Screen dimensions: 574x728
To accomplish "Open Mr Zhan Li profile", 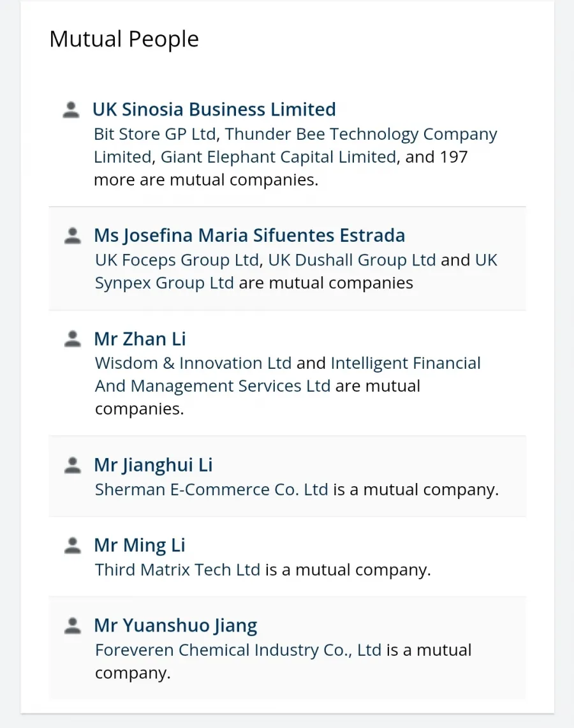I will [140, 339].
